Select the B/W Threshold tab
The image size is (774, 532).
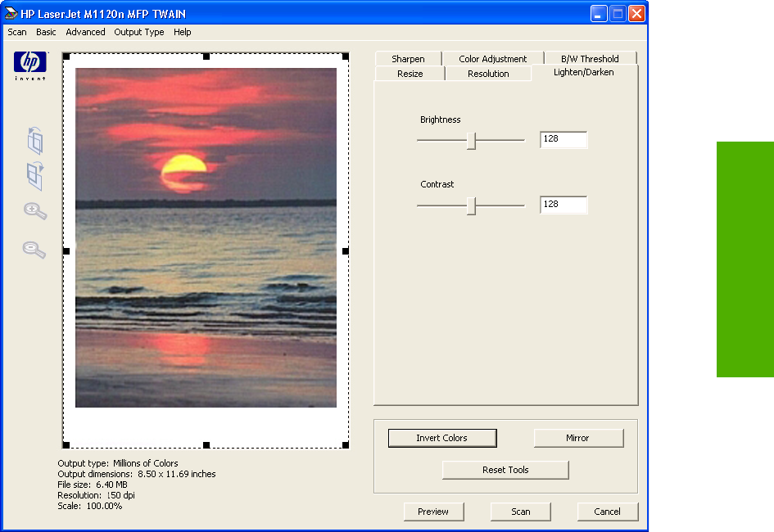[x=590, y=59]
